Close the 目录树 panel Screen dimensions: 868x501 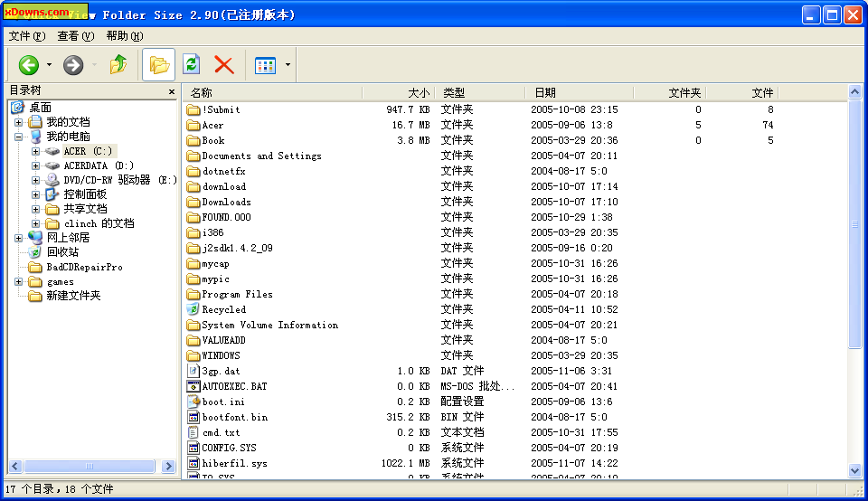[x=172, y=92]
